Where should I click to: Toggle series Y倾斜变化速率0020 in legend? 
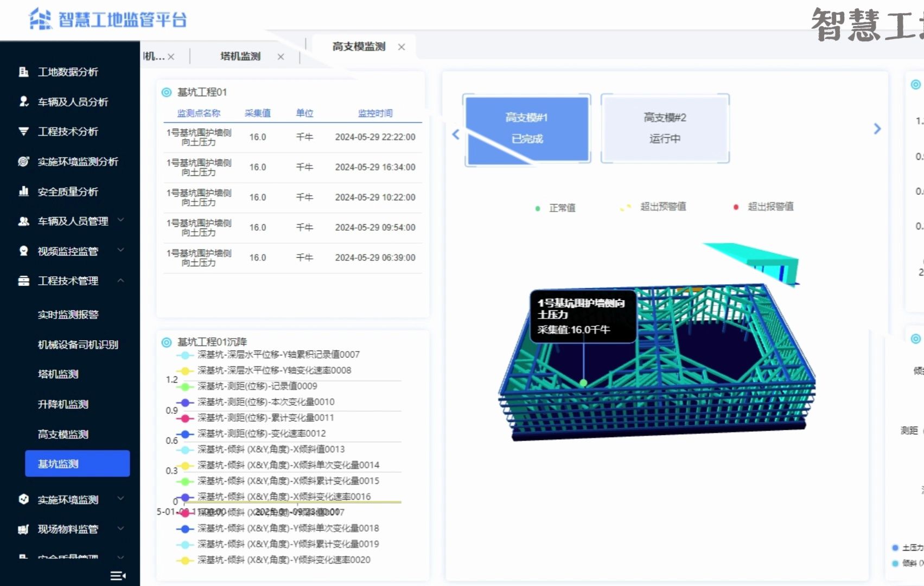273,559
